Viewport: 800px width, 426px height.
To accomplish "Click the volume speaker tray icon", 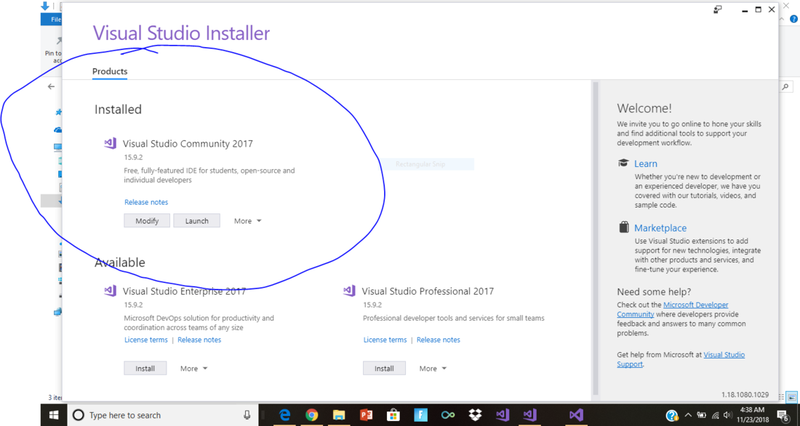I will coord(728,415).
